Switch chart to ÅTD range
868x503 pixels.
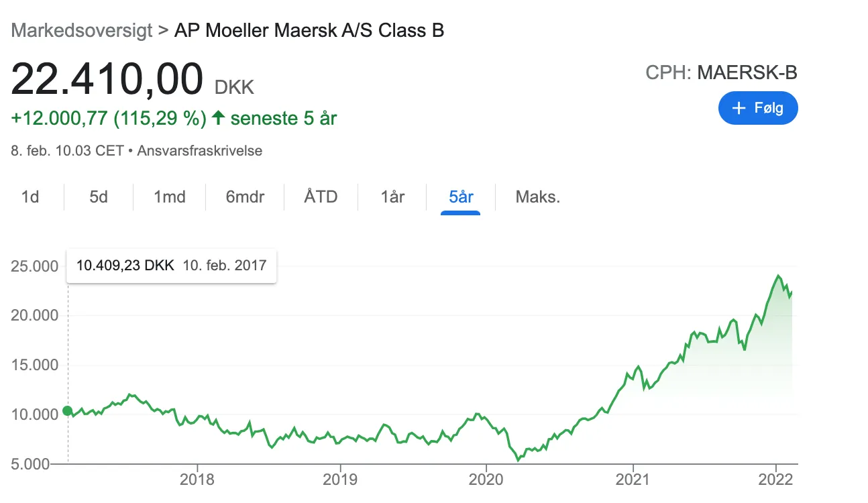(321, 197)
